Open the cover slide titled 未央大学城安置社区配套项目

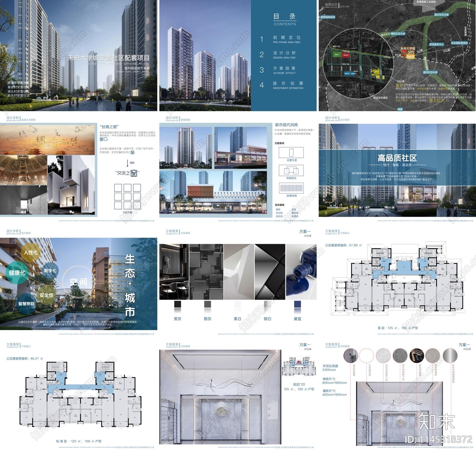point(79,56)
